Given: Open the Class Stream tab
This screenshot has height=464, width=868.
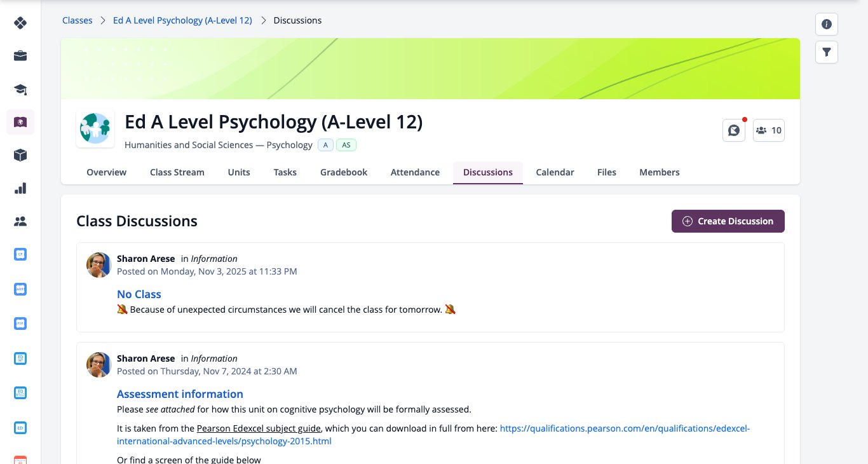Looking at the screenshot, I should click(177, 172).
